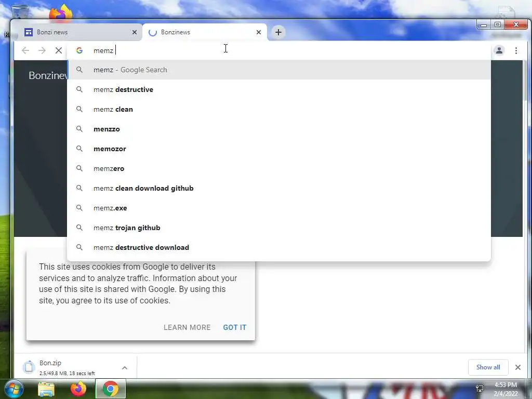Switch to the 'Bonzi news' tab

pos(79,32)
